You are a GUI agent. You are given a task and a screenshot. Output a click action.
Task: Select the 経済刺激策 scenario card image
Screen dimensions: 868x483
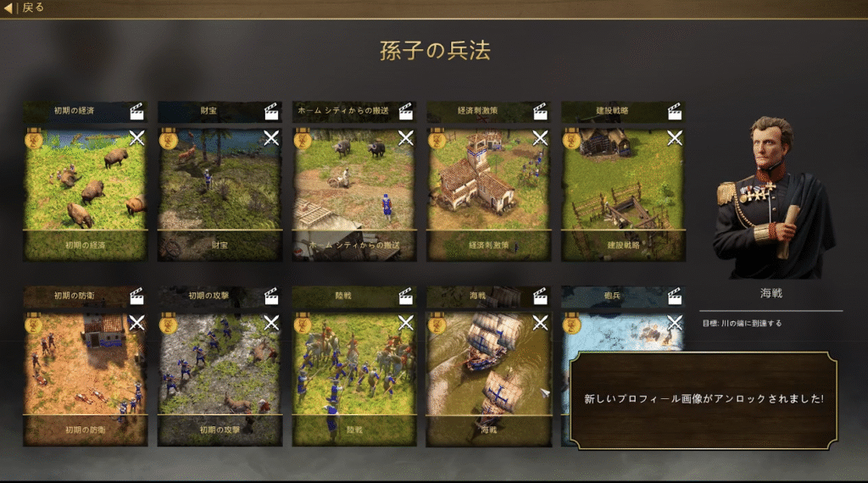489,180
